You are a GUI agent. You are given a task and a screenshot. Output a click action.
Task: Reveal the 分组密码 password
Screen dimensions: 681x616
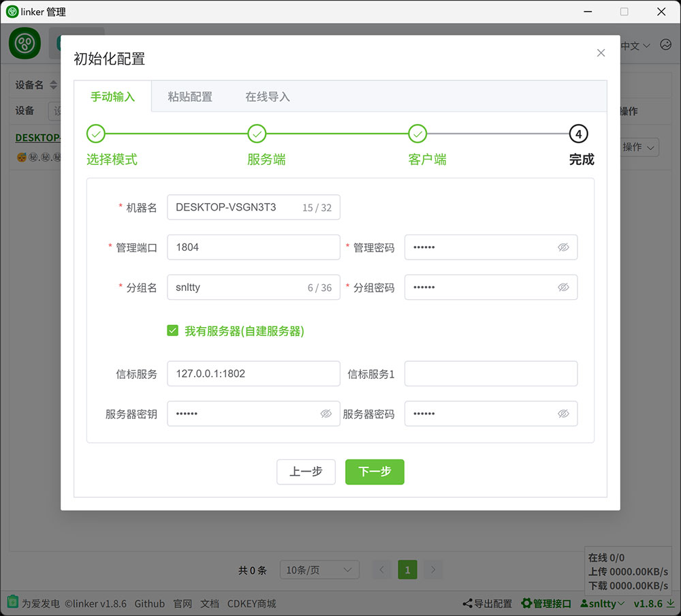tap(563, 288)
